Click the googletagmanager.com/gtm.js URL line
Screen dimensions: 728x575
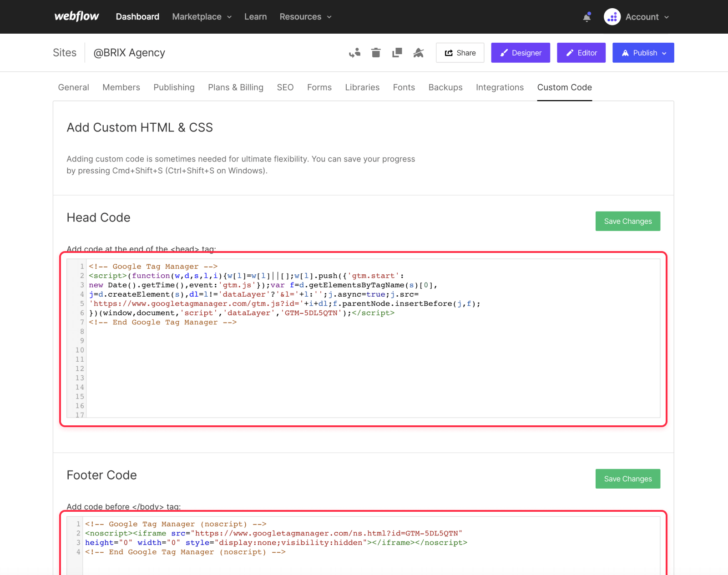tap(285, 303)
